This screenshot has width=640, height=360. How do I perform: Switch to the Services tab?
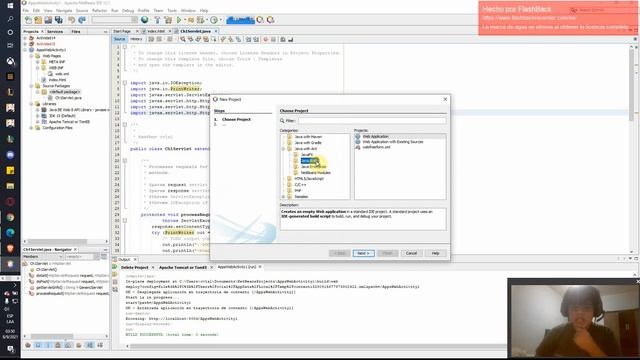[55, 31]
